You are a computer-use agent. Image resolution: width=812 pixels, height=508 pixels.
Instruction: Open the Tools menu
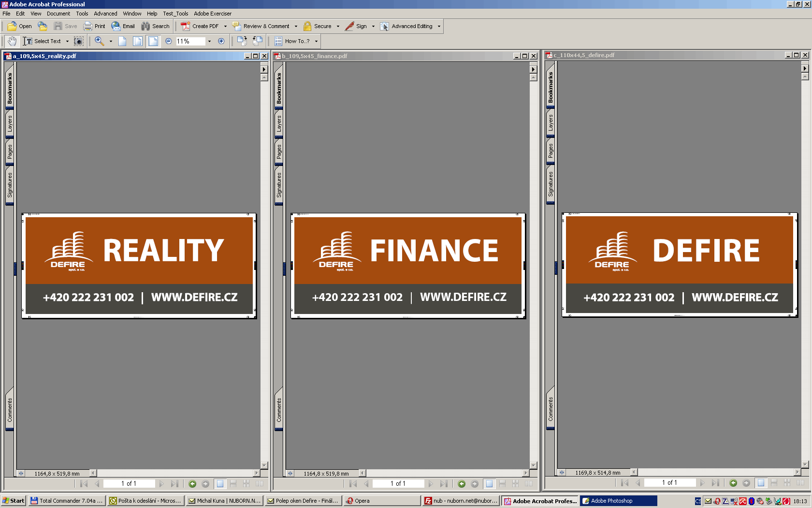pos(82,14)
